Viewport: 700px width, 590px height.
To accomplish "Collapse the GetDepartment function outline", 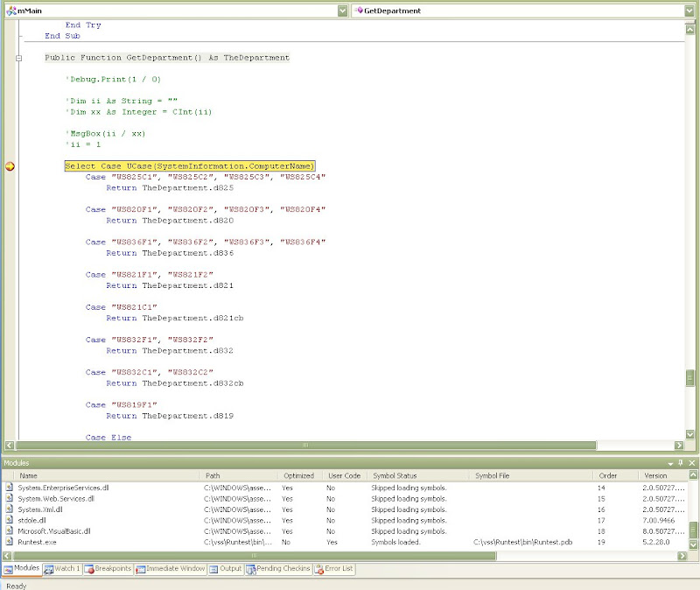I will [x=19, y=58].
